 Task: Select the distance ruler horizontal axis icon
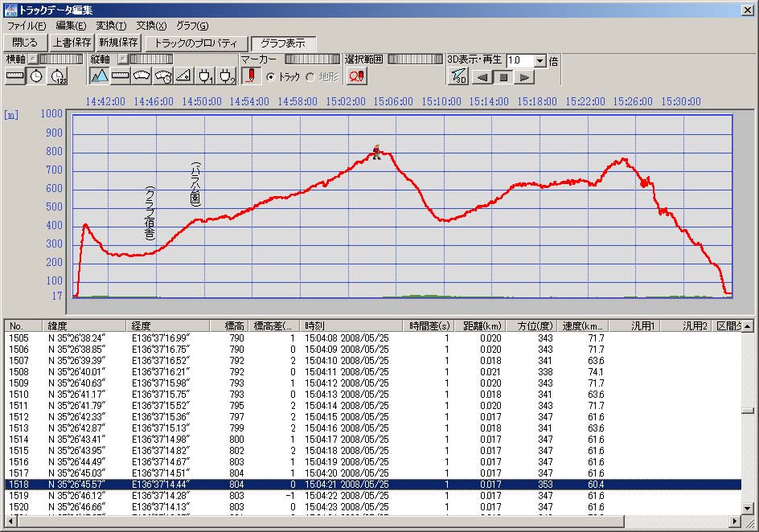(15, 76)
